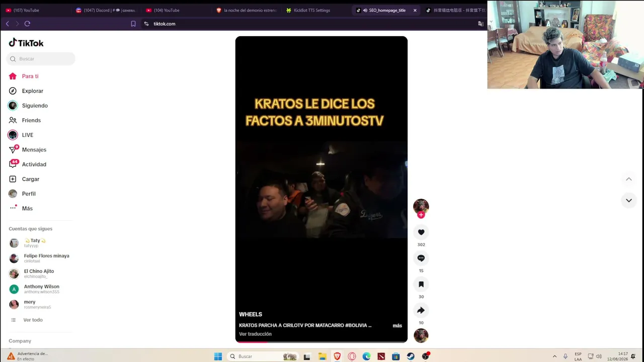Follow the creator with the plus badge
Screen dimensions: 644x362
[x=421, y=215]
